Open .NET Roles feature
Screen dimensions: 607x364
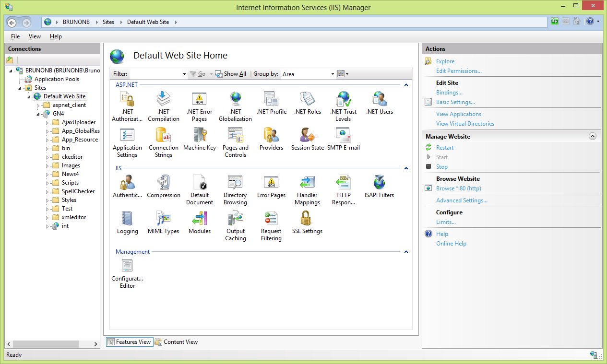click(308, 103)
